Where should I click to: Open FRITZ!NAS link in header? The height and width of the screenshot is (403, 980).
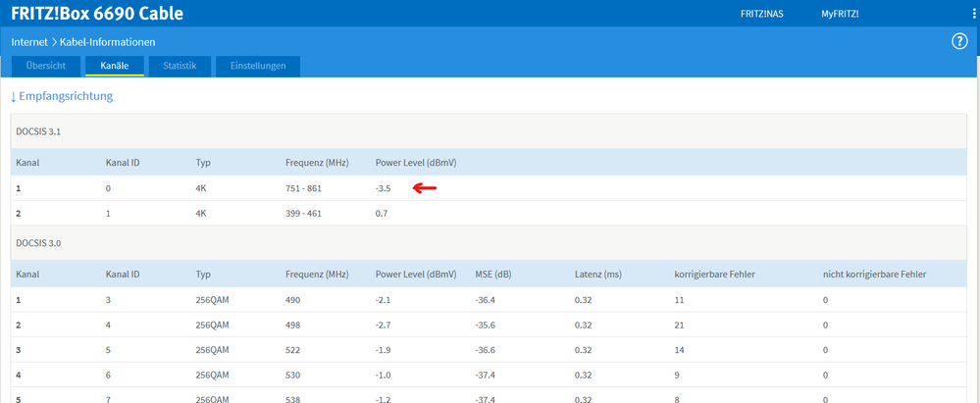click(x=761, y=14)
